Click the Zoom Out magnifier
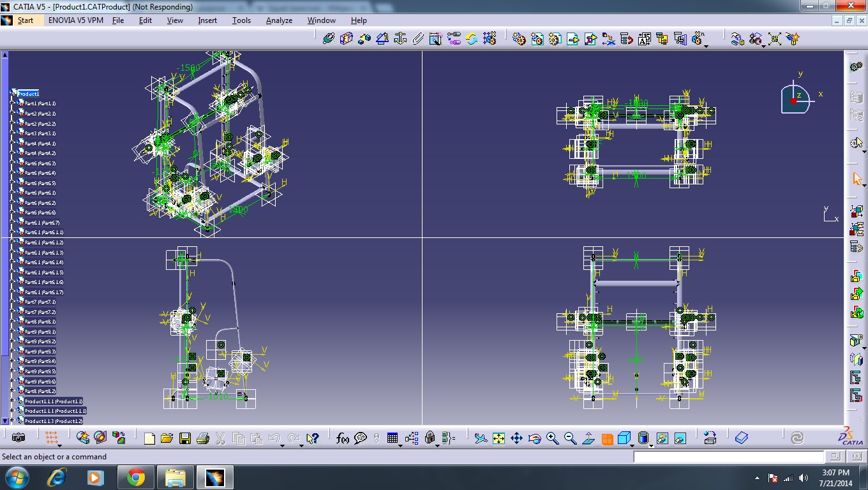Viewport: 868px width, 490px height. (x=570, y=438)
